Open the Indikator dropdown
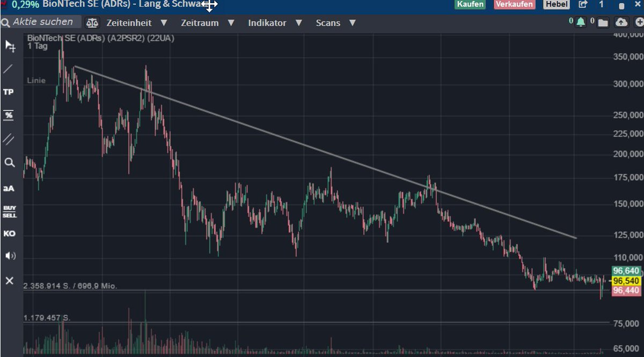Viewport: 644px width, 357px height. 275,23
